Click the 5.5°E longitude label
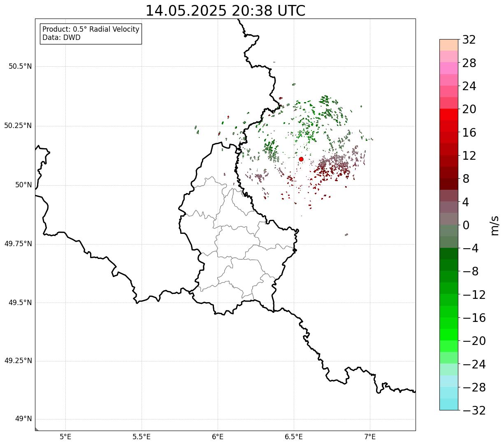The height and width of the screenshot is (445, 504). click(x=142, y=437)
